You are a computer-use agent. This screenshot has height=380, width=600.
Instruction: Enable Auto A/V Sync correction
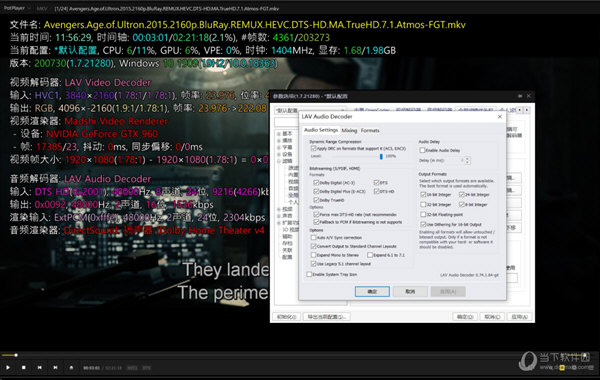(313, 238)
